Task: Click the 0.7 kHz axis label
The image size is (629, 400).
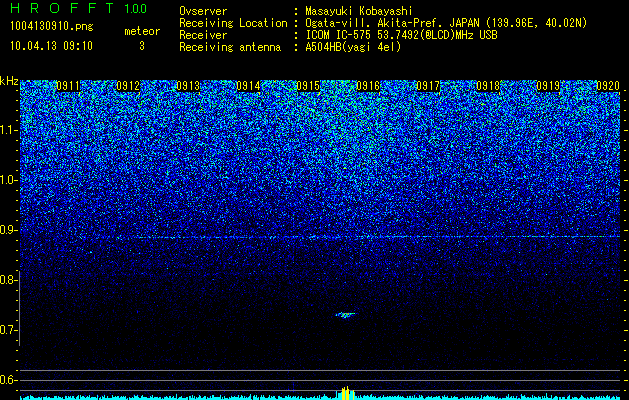Action: pos(8,330)
